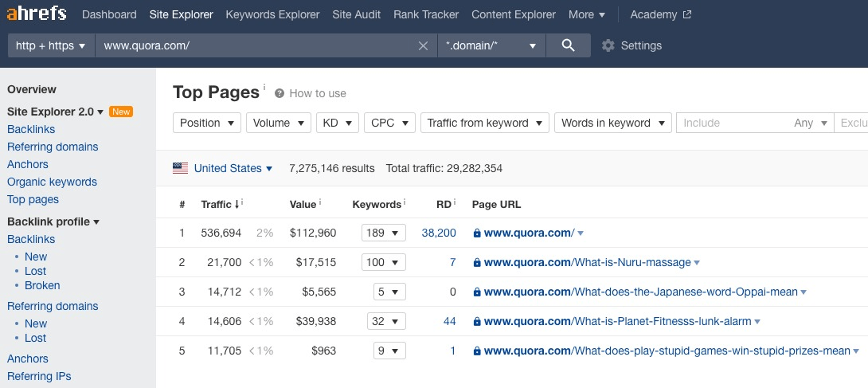This screenshot has width=868, height=388.
Task: Open the CPC filter dropdown
Action: (389, 123)
